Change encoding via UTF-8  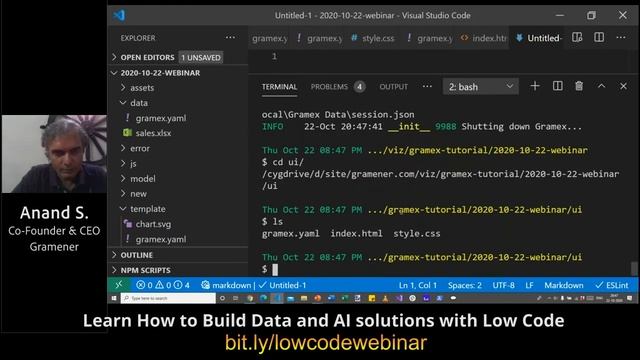[x=503, y=285]
